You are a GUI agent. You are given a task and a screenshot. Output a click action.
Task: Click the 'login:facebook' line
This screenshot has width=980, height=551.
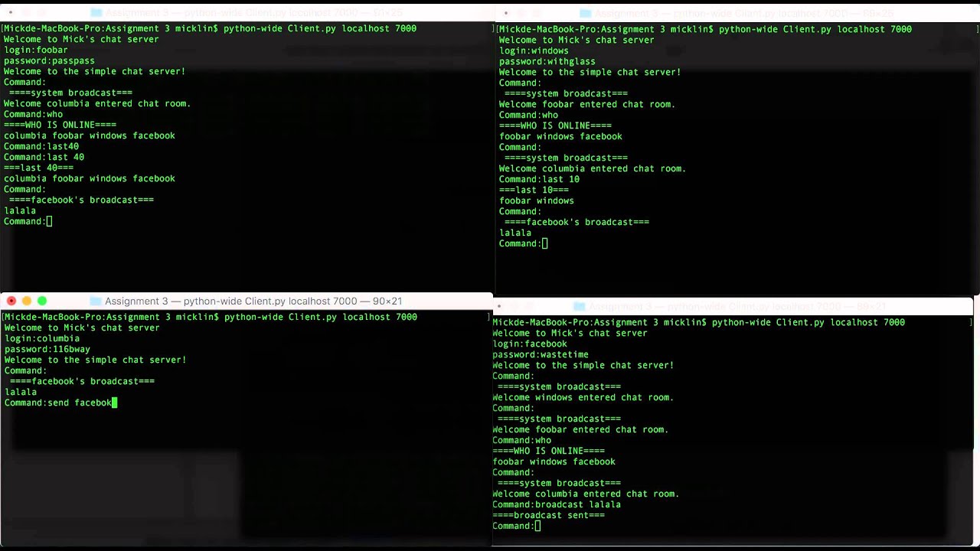tap(529, 344)
